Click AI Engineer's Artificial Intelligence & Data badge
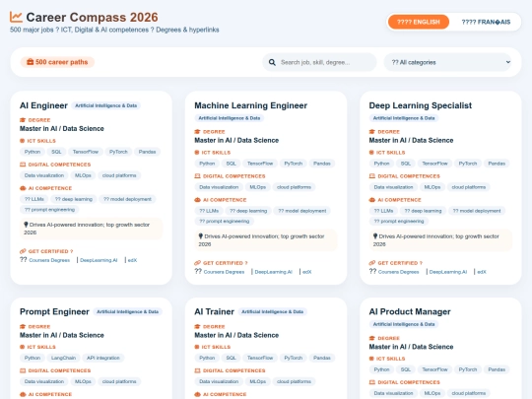This screenshot has height=399, width=532. pos(105,105)
